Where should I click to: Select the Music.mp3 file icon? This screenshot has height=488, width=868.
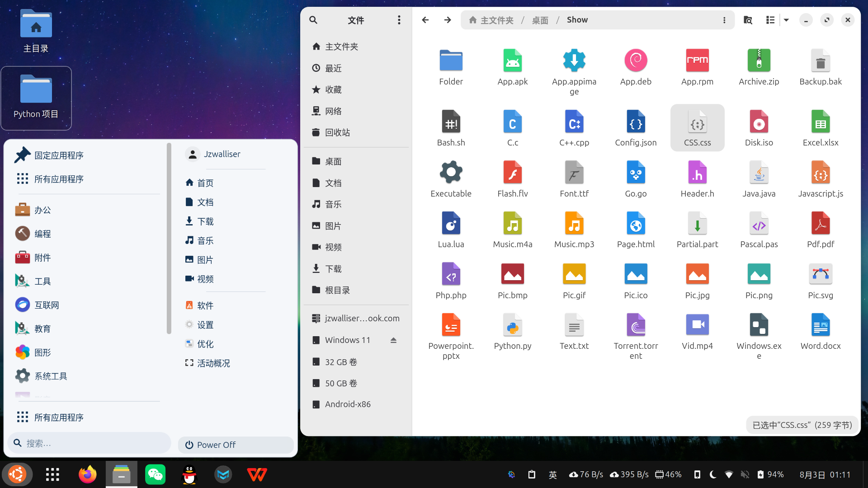tap(574, 223)
